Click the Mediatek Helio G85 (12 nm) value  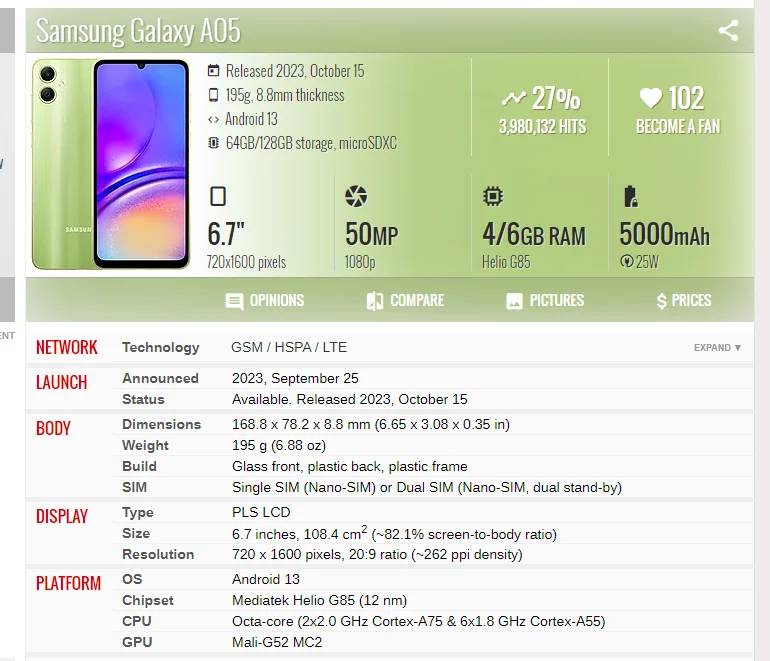319,600
